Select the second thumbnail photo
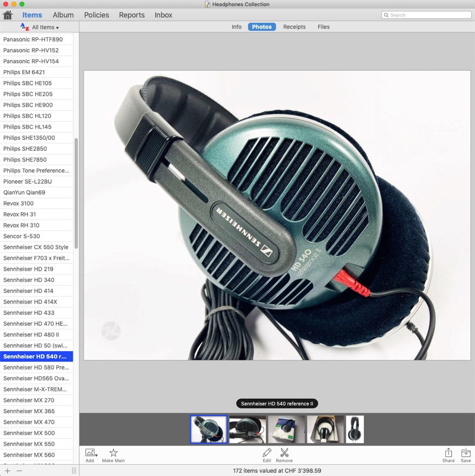Image resolution: width=475 pixels, height=476 pixels. pyautogui.click(x=247, y=429)
